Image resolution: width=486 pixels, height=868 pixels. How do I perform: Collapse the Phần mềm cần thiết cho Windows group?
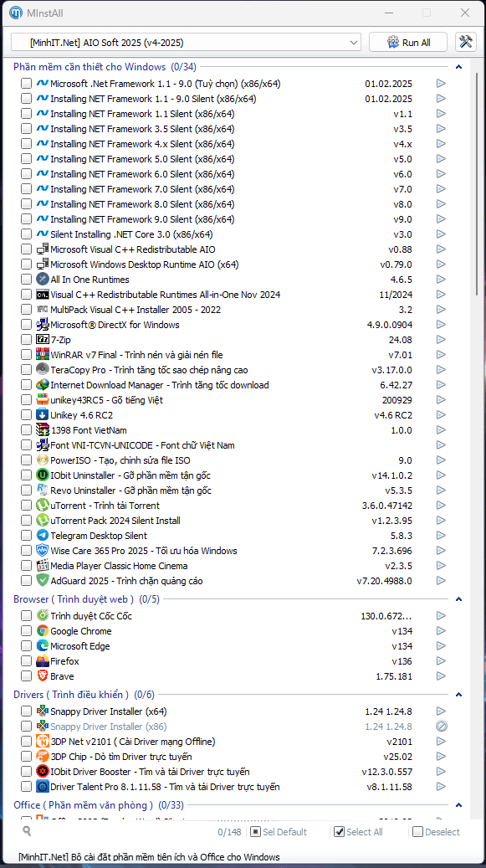click(x=458, y=67)
